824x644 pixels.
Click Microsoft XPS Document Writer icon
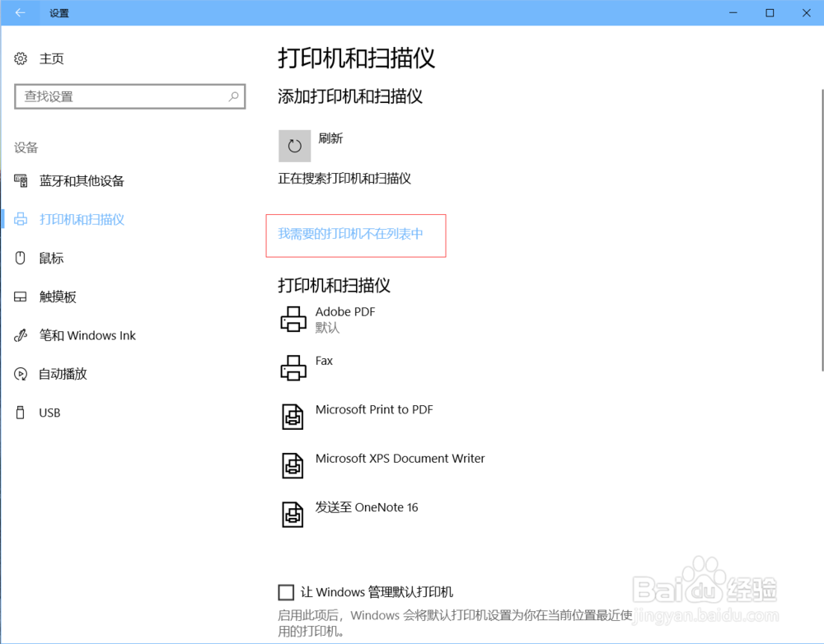(x=293, y=466)
